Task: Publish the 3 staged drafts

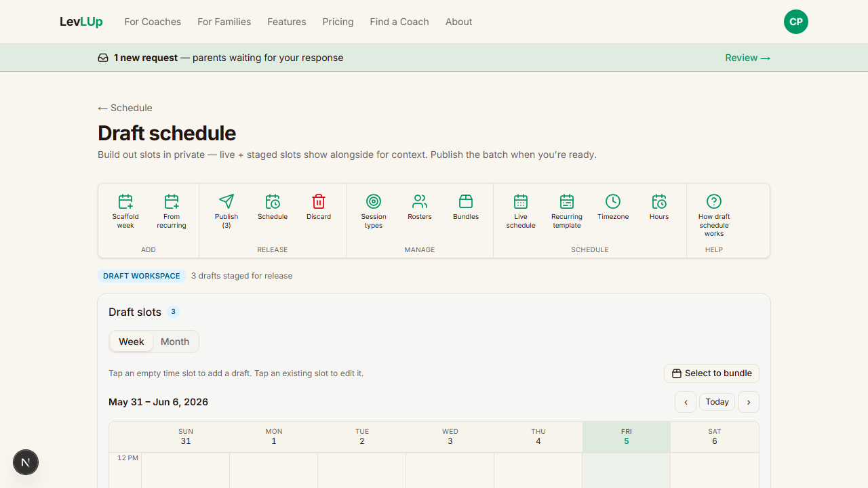Action: 226,211
